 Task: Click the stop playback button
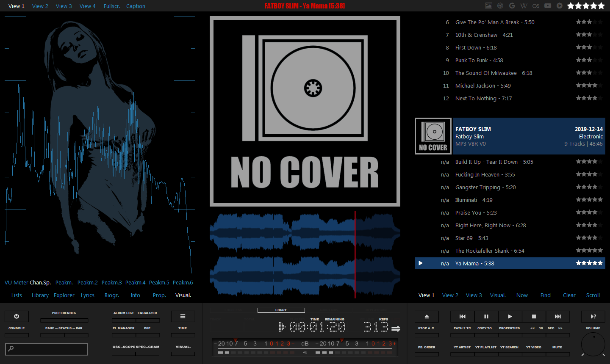534,316
